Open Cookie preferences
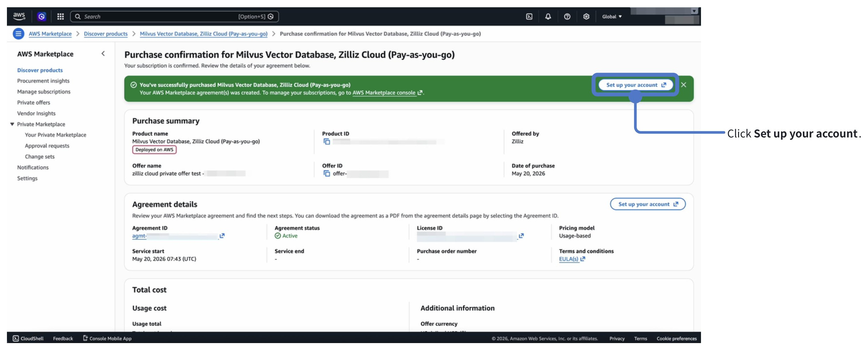The width and height of the screenshot is (868, 350). pos(676,338)
